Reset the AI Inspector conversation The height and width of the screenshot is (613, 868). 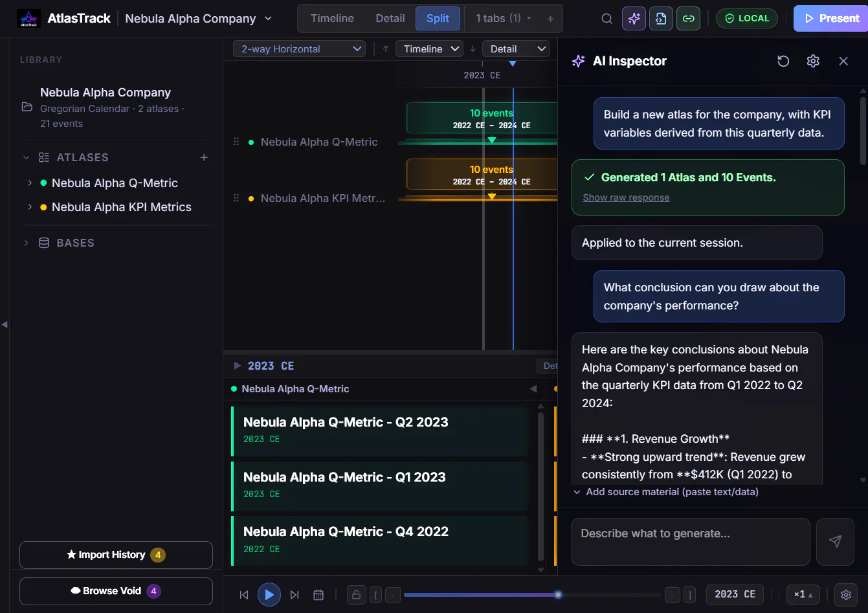pyautogui.click(x=783, y=61)
